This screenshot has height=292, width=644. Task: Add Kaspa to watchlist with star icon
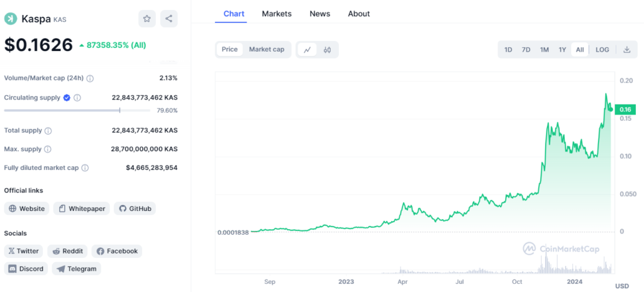[147, 18]
